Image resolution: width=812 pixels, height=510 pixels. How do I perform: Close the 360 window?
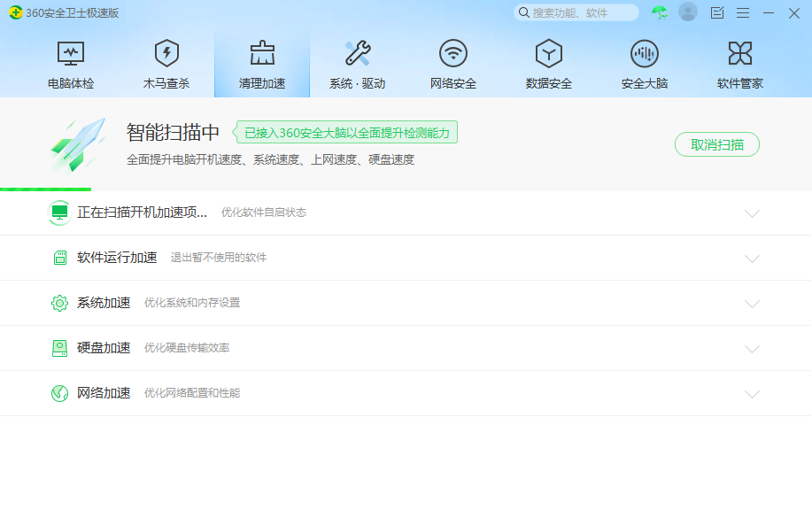point(794,13)
